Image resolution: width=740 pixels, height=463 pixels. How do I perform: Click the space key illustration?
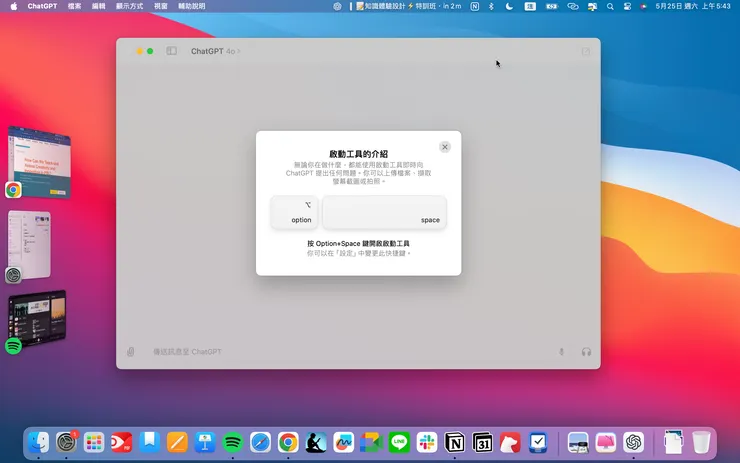click(x=384, y=212)
